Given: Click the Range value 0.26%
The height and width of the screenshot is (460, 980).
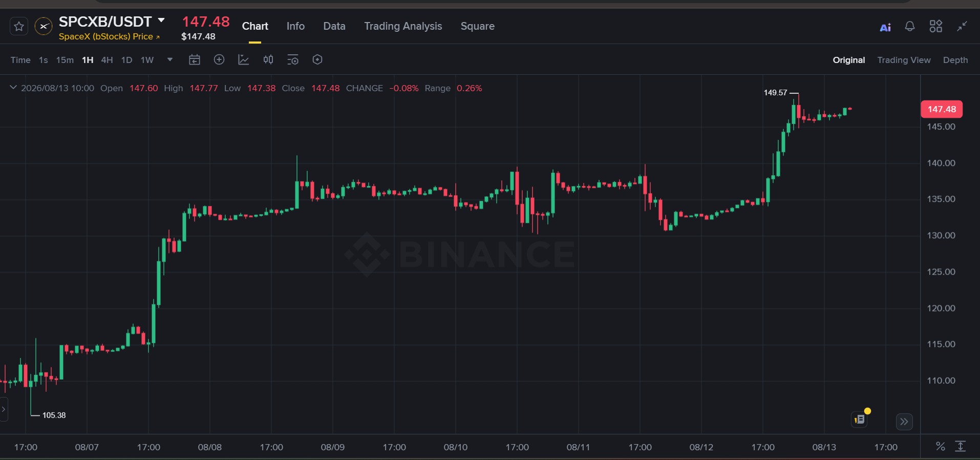Looking at the screenshot, I should 470,88.
